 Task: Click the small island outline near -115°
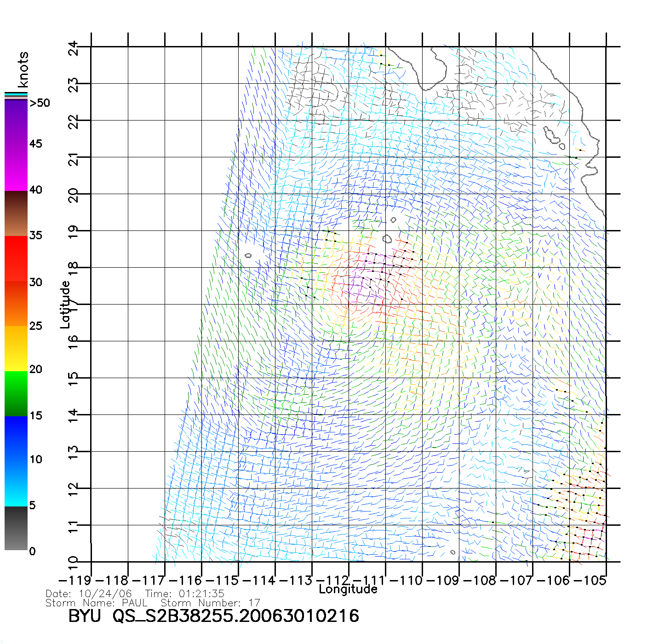coord(248,255)
